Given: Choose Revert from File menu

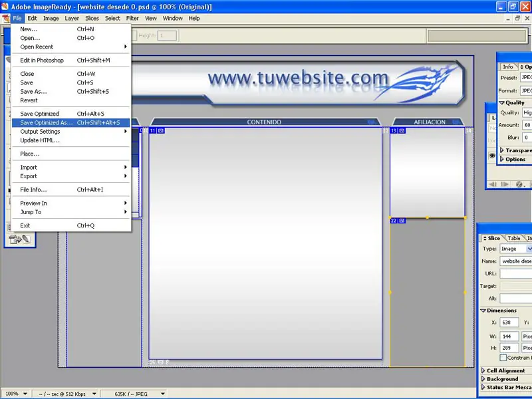Looking at the screenshot, I should [70, 100].
